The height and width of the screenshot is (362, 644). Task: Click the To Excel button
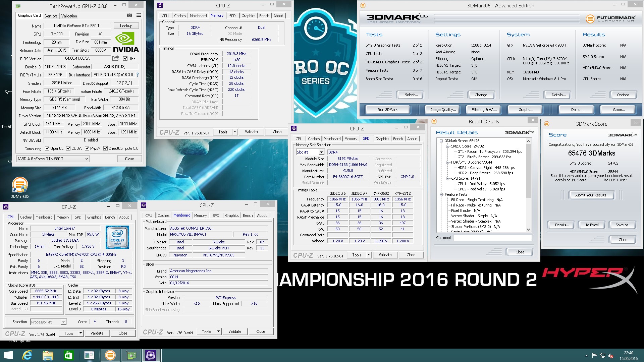(592, 225)
